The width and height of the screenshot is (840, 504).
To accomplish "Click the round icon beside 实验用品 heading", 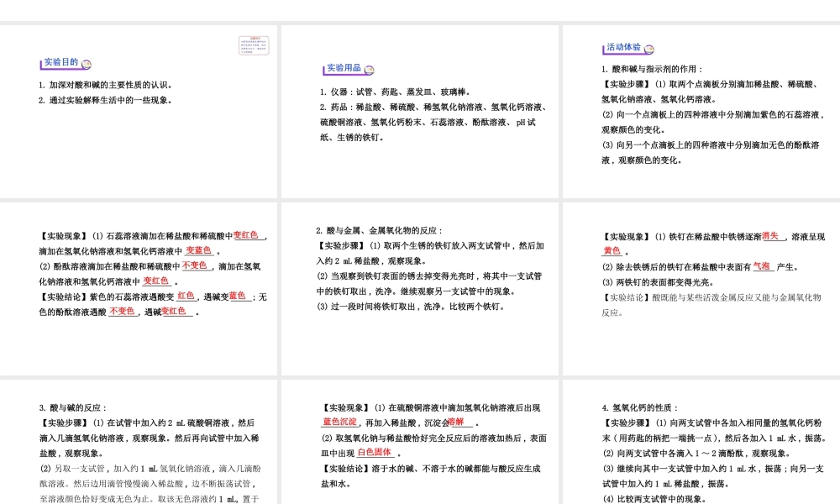I will coord(369,70).
